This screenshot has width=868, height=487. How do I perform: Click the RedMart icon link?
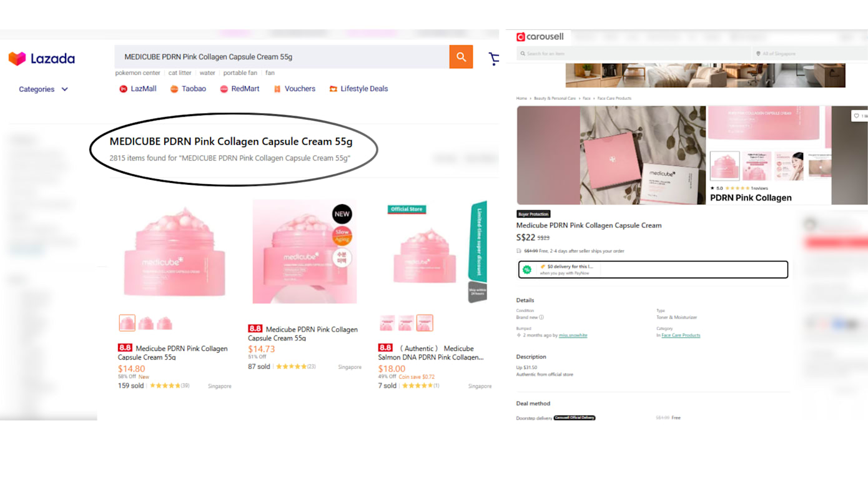[x=239, y=89]
